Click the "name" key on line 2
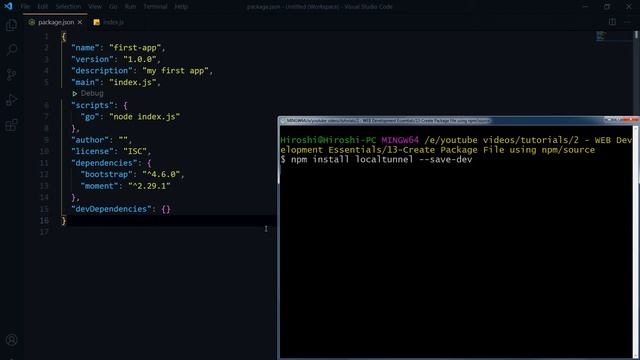640x360 pixels. (85, 48)
